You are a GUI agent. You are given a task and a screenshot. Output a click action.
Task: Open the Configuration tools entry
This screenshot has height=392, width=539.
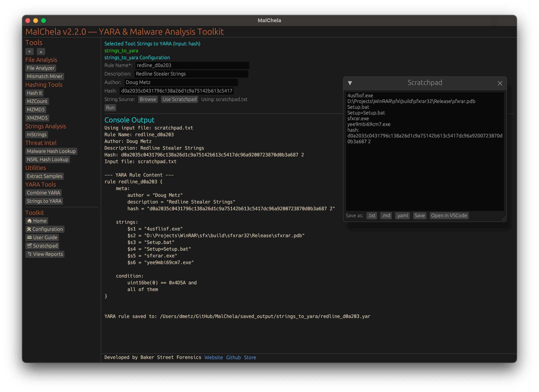tap(45, 229)
